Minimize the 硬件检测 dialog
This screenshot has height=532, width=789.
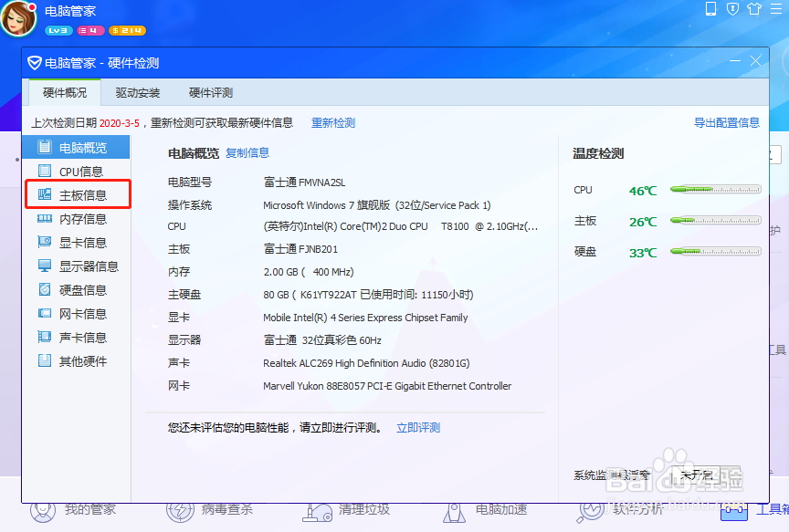coord(735,61)
